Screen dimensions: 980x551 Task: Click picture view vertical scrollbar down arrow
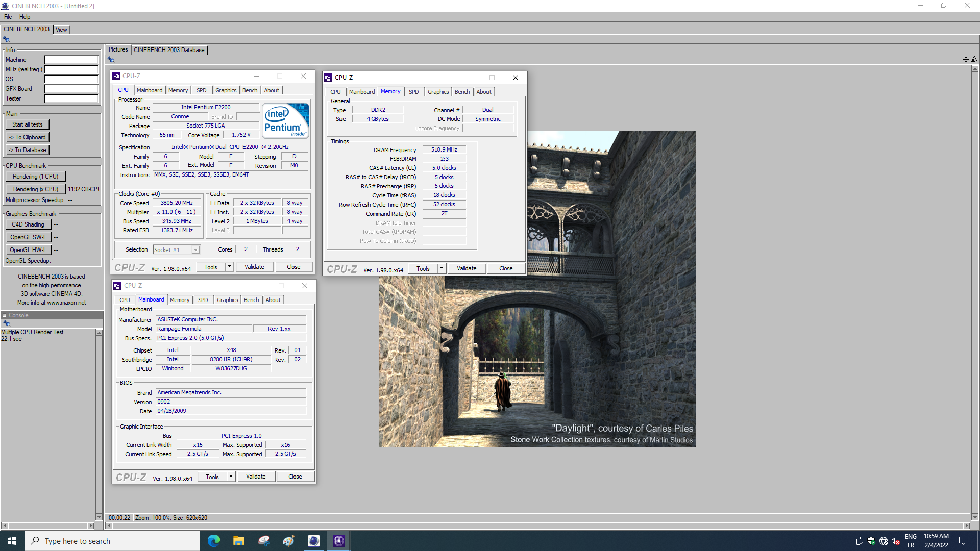975,517
